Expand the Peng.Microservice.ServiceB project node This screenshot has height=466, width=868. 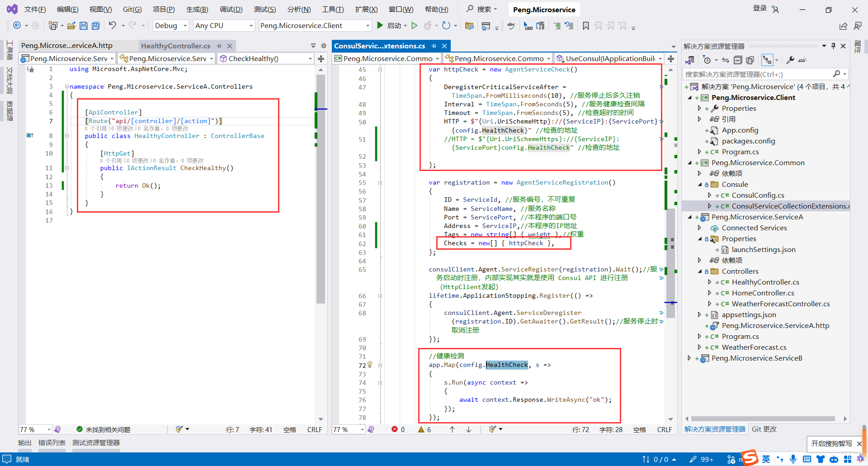(689, 358)
